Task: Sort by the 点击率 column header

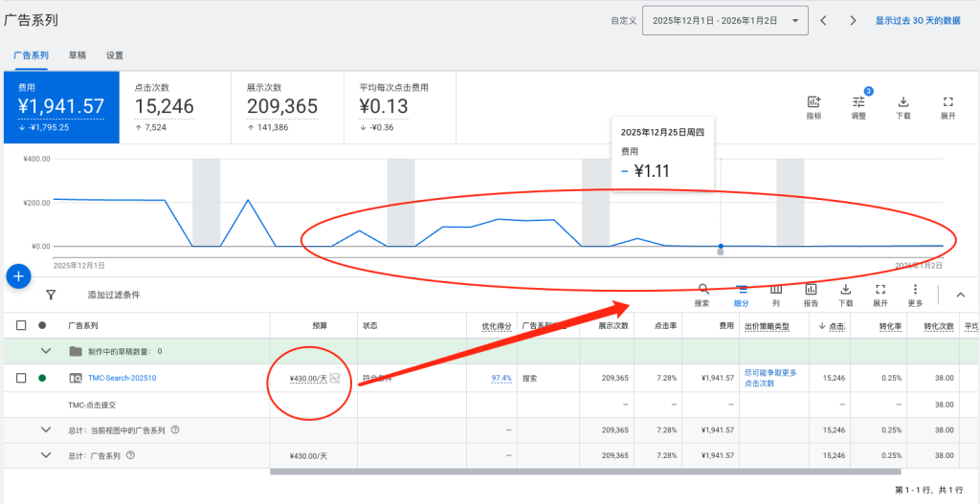Action: point(666,325)
